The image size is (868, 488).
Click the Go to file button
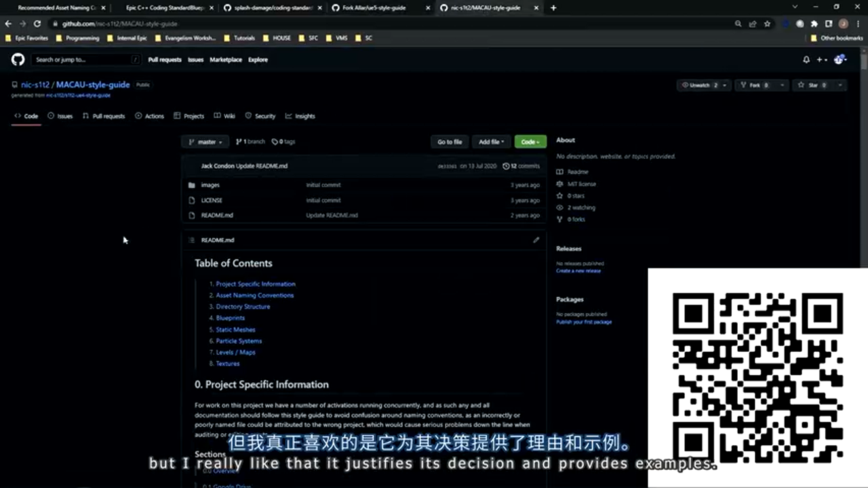(x=449, y=142)
